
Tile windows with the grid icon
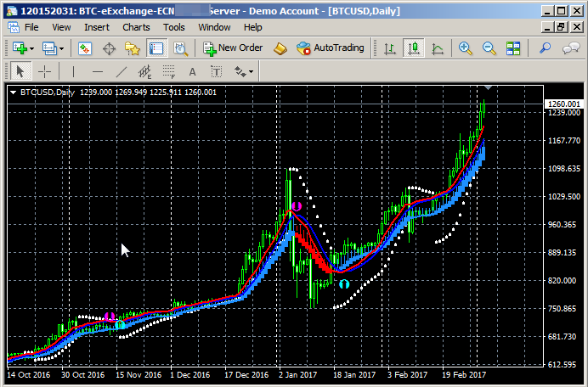(513, 48)
